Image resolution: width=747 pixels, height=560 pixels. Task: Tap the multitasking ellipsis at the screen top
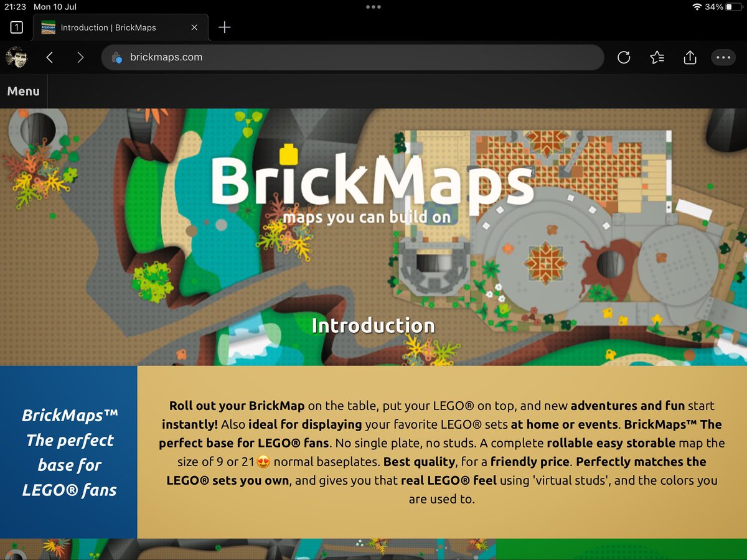pyautogui.click(x=374, y=7)
